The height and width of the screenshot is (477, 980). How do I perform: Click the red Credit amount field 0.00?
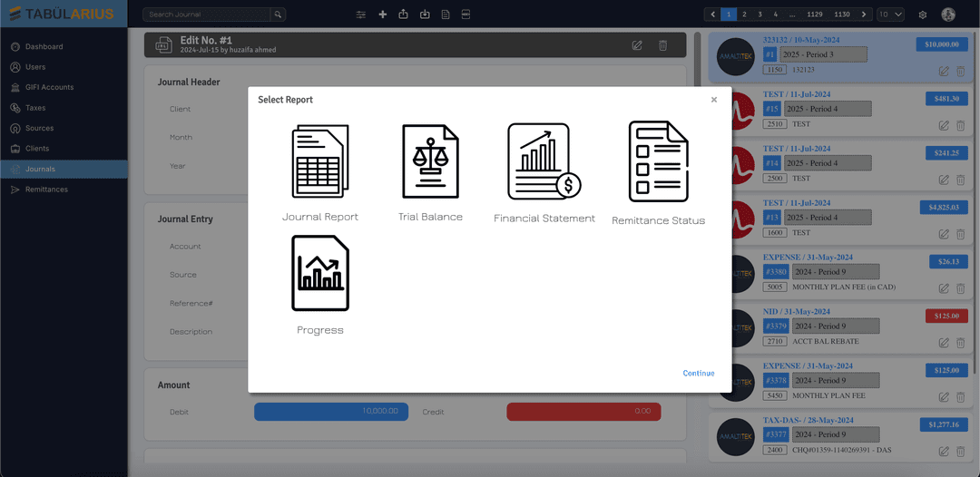tap(583, 412)
